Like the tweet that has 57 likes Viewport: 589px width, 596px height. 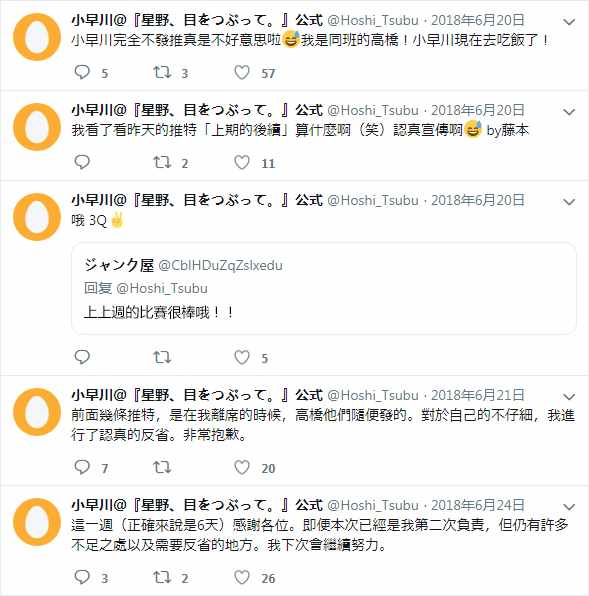242,72
